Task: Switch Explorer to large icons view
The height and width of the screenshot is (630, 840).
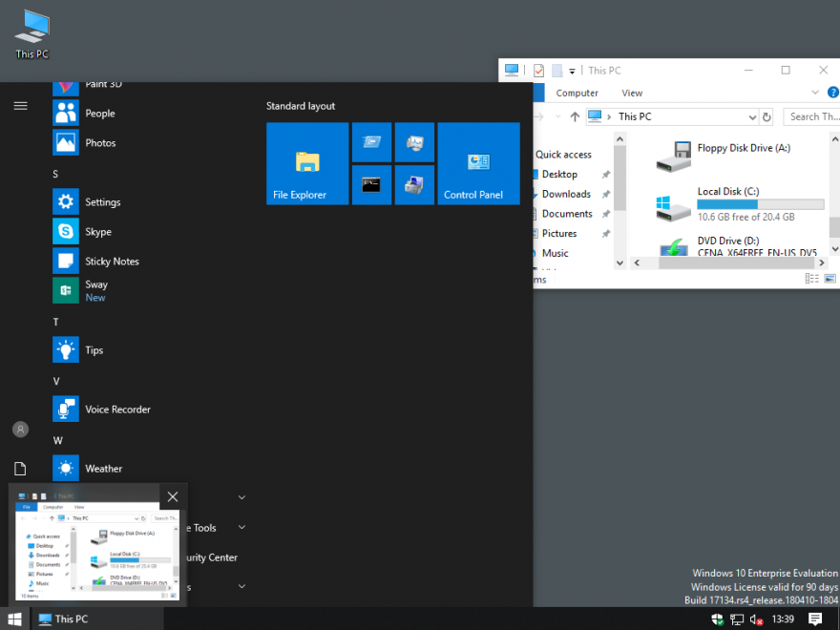Action: [x=829, y=278]
